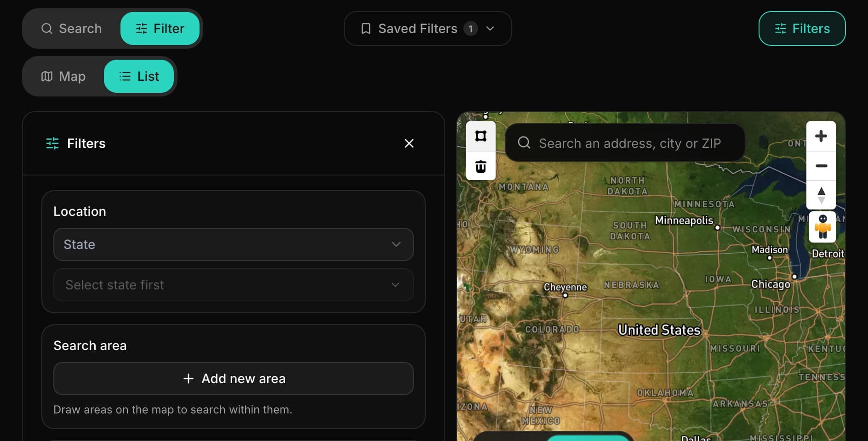Viewport: 868px width, 441px height.
Task: Click the 'United States' map label
Action: point(659,330)
